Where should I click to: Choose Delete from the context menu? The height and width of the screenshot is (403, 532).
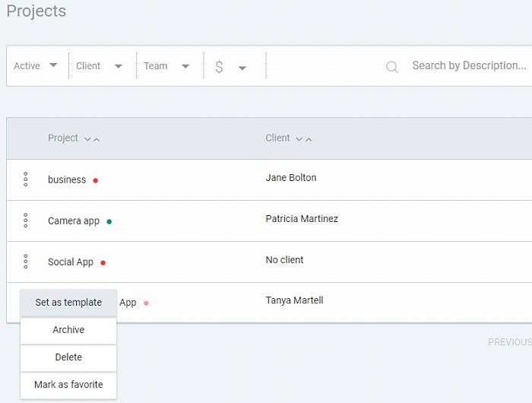click(x=68, y=357)
